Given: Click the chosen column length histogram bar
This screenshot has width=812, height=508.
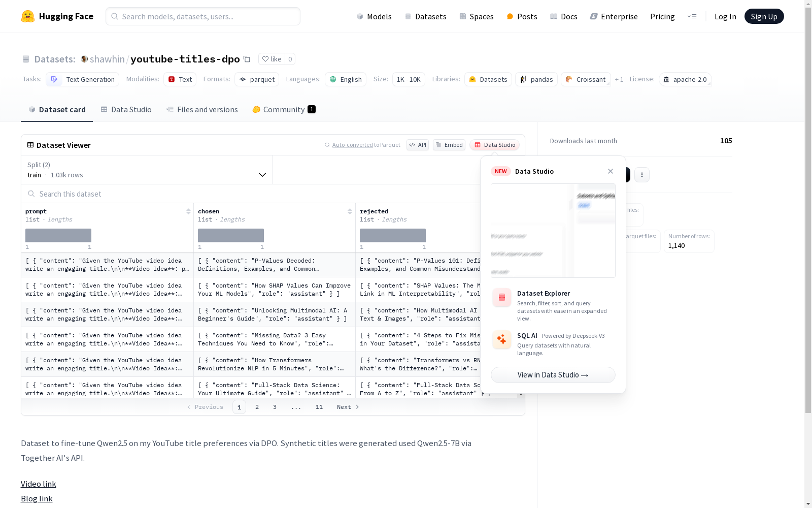Looking at the screenshot, I should (x=231, y=235).
